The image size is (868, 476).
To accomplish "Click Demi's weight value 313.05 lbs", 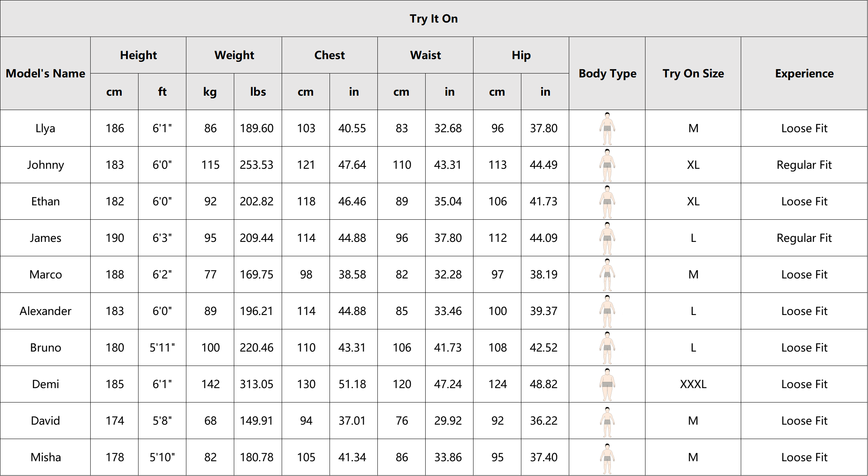I will click(x=257, y=384).
